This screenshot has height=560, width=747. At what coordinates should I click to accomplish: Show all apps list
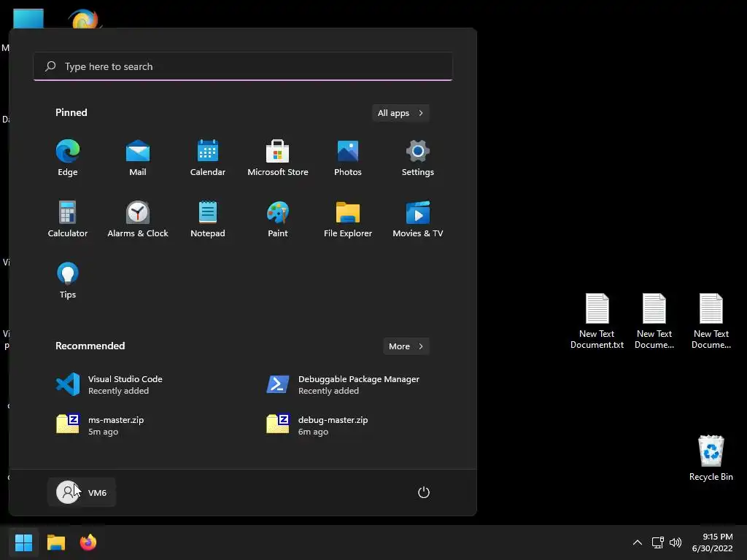(x=400, y=113)
